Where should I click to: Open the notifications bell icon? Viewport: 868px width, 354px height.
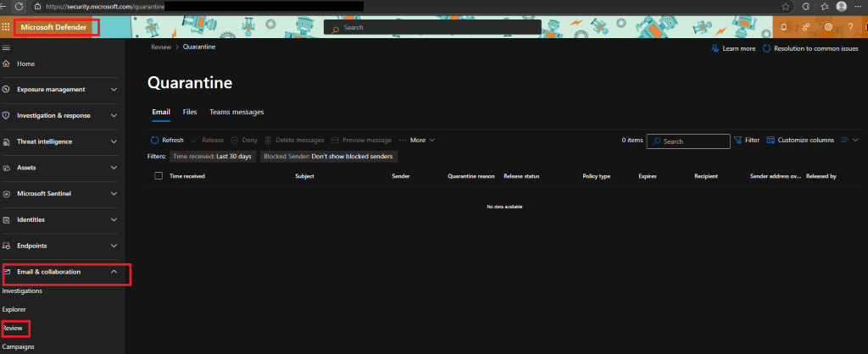pos(783,27)
